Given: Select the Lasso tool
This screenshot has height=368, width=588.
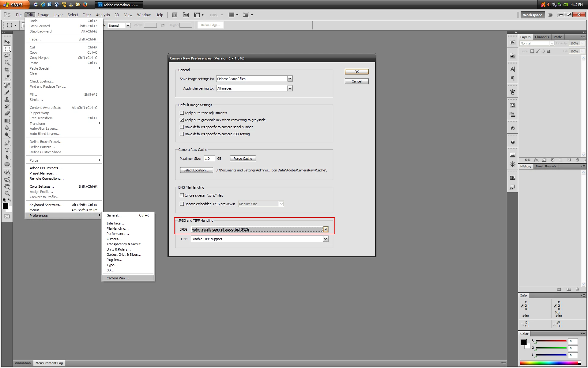Looking at the screenshot, I should tap(7, 56).
